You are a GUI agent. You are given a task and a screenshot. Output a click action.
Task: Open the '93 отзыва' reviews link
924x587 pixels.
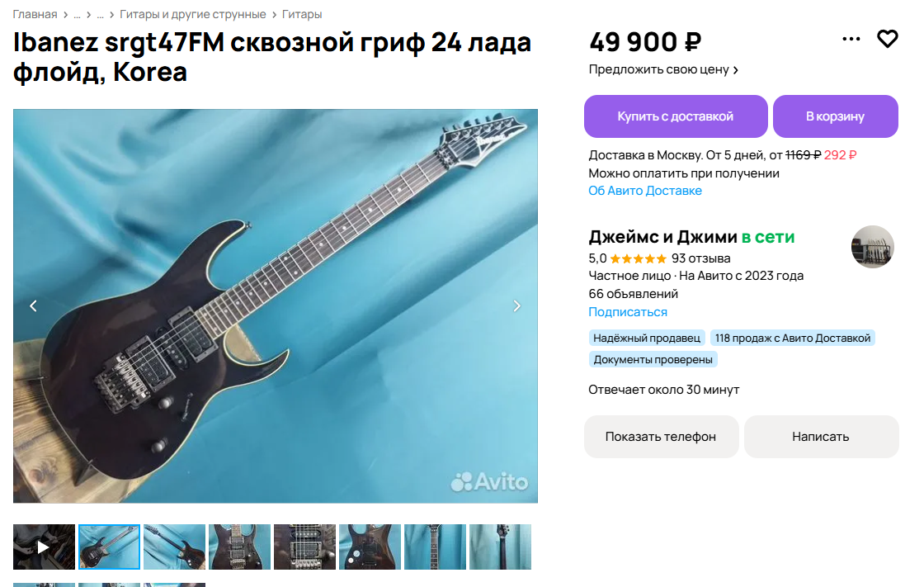(700, 258)
